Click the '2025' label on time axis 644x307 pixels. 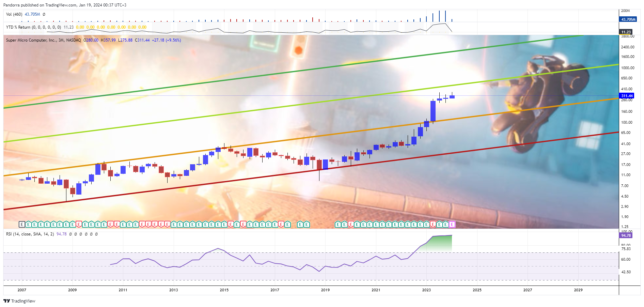coord(477,290)
